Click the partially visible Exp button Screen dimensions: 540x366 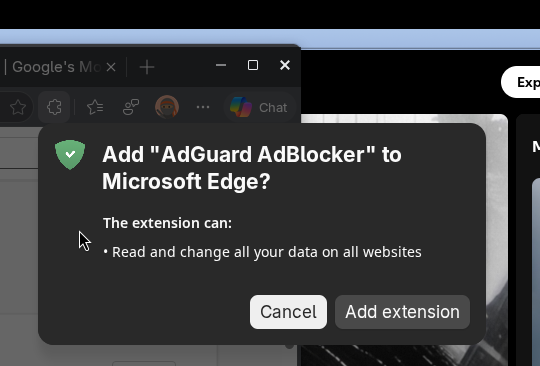[x=521, y=82]
